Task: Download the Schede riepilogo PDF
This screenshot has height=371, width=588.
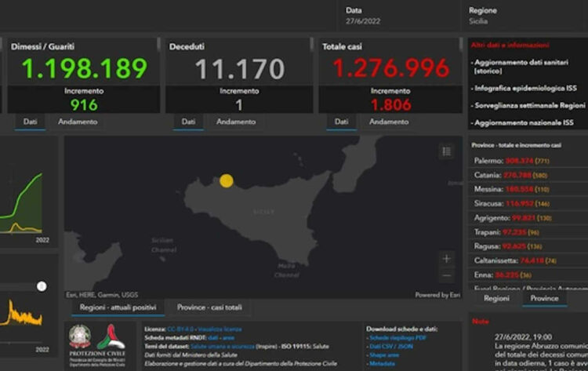Action: pos(398,337)
